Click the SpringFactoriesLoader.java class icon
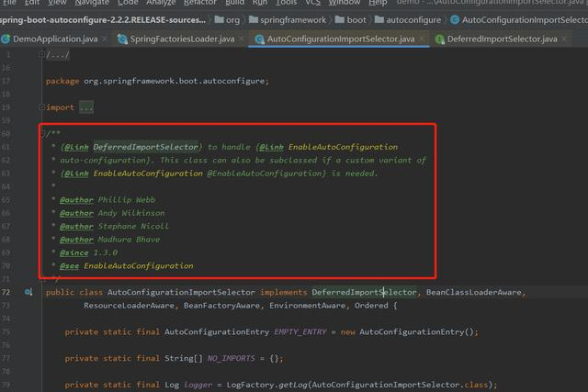This screenshot has height=392, width=588. click(x=122, y=39)
